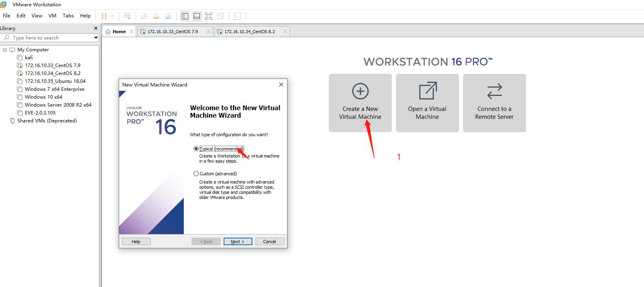This screenshot has height=287, width=644.
Task: Select 172.16.10.34_CentOS 8.2 in Library tree
Action: (x=52, y=73)
